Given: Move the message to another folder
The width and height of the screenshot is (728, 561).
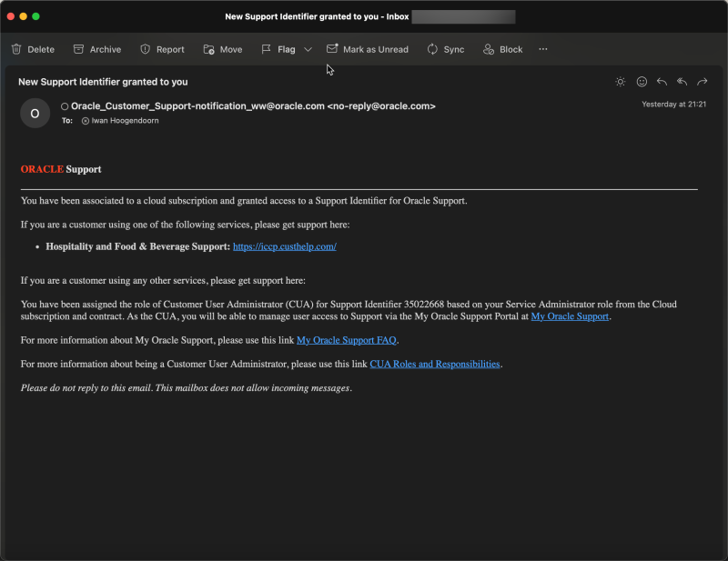Looking at the screenshot, I should 222,49.
